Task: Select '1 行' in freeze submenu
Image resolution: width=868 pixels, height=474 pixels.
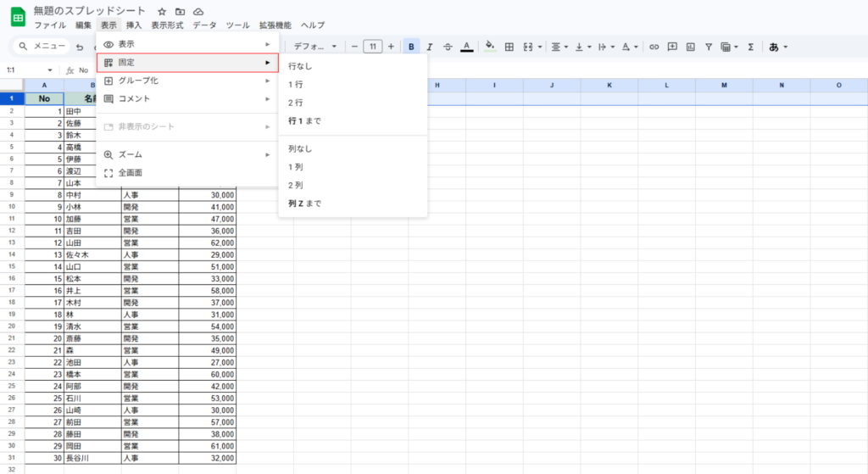Action: 296,84
